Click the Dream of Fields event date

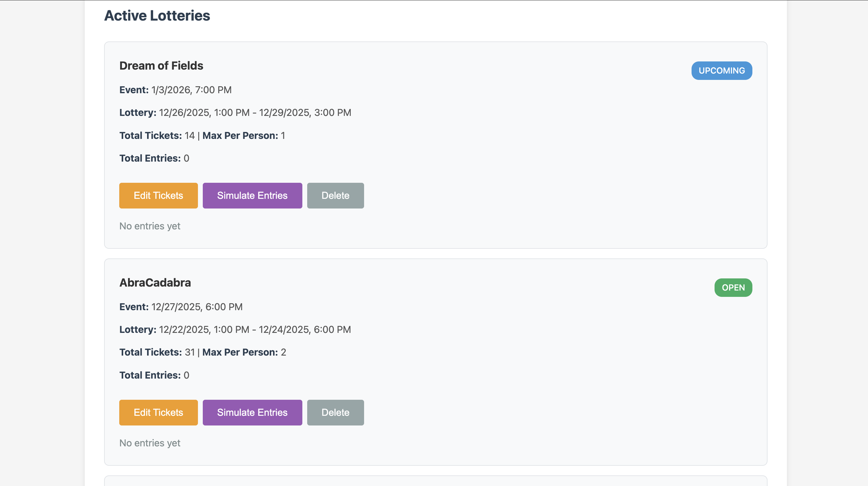click(191, 90)
